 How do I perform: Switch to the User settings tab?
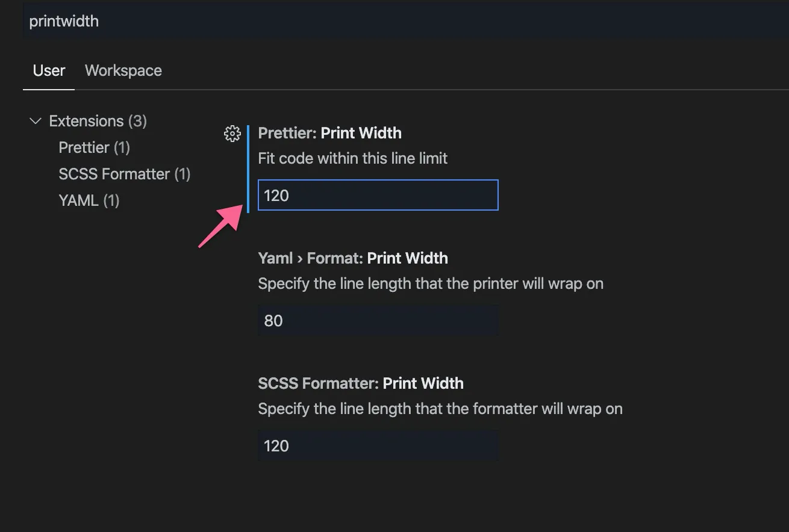coord(49,70)
